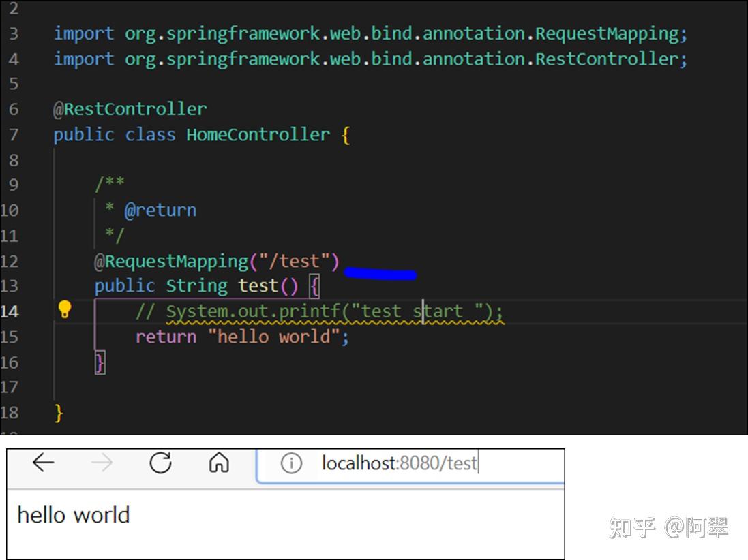Screen dimensions: 748x560
Task: Click the Javadoc opening /** on line 9
Action: point(110,183)
